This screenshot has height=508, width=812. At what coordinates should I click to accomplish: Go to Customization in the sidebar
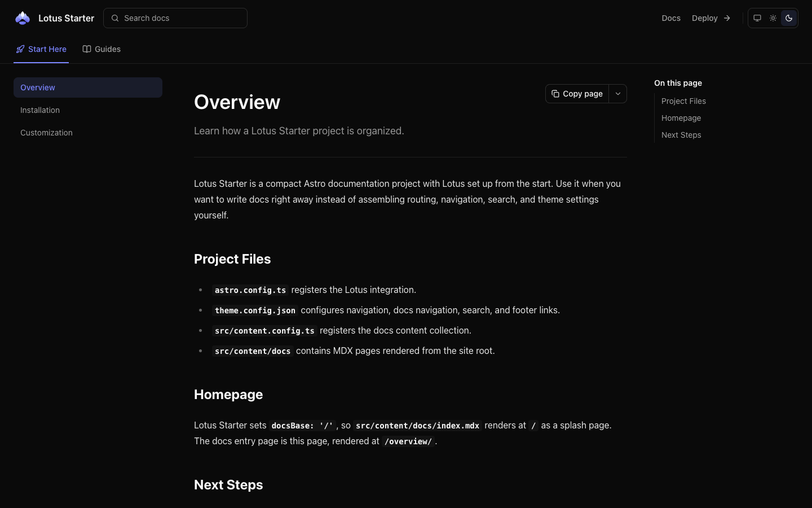point(88,133)
